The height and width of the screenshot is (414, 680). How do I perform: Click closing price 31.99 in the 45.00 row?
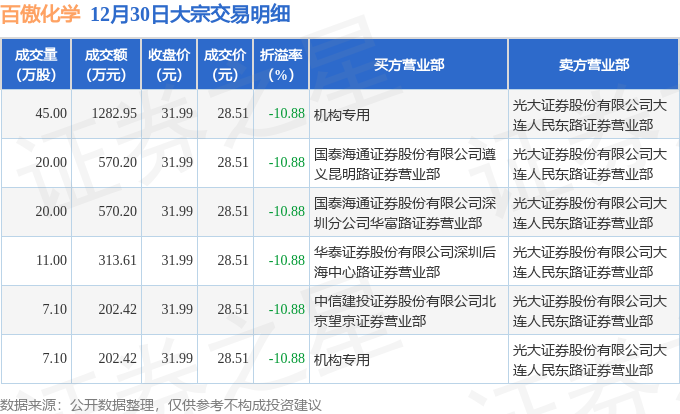tap(177, 114)
